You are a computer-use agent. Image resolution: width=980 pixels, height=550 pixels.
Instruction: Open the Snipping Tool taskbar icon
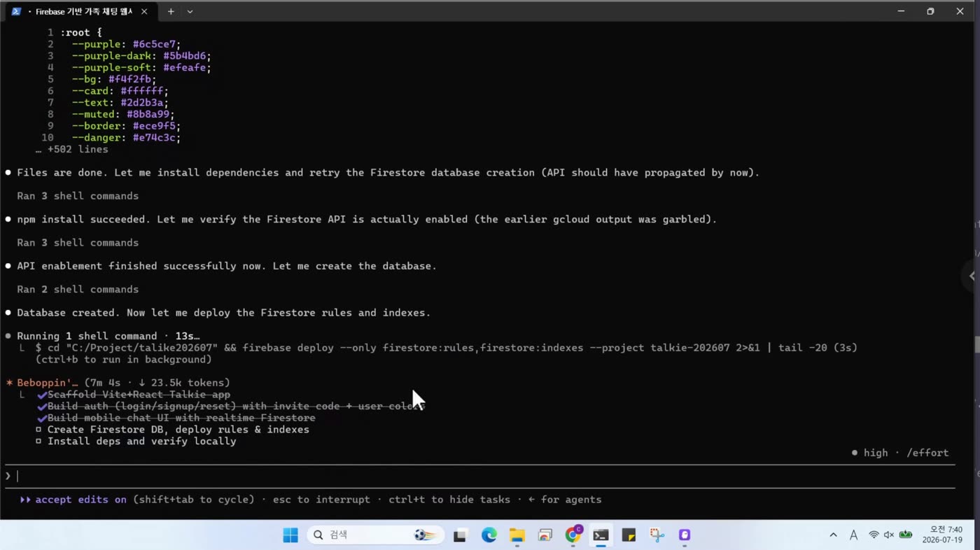[x=657, y=535]
